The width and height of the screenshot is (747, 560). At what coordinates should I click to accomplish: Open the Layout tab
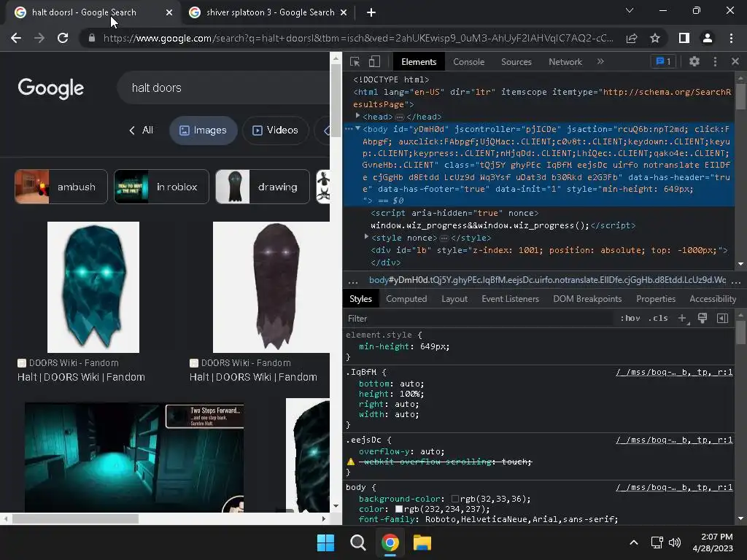pyautogui.click(x=454, y=299)
